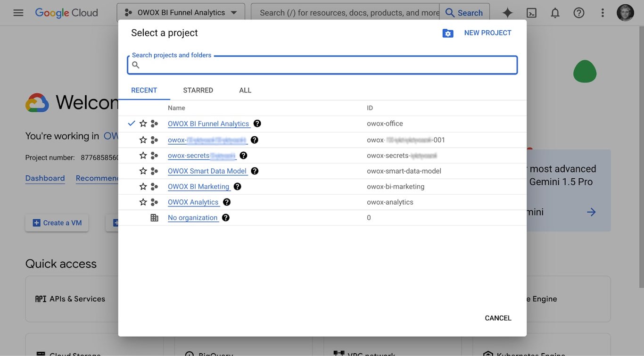Screen dimensions: 644x356
Task: Star the OWOX BI Funnel Analytics project
Action: point(143,124)
